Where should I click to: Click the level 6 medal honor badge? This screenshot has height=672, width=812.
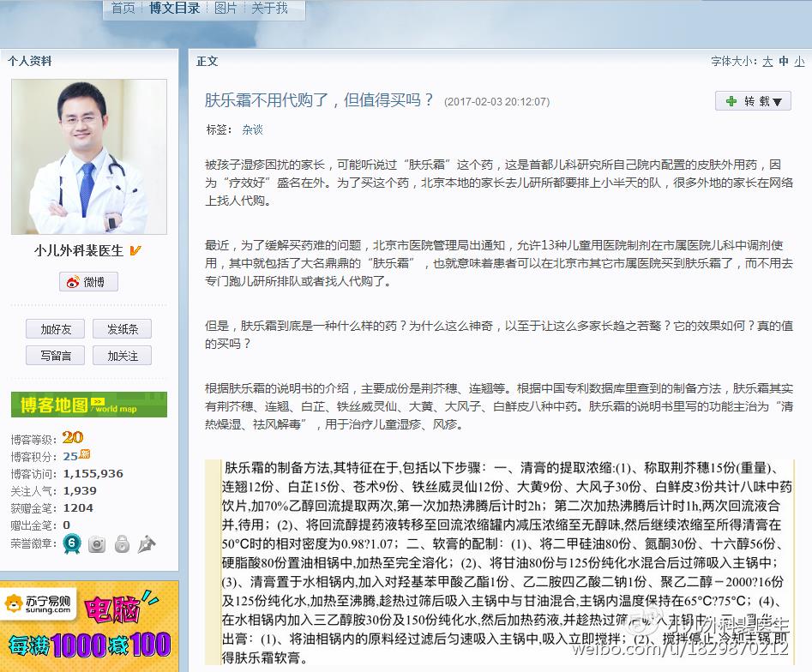pos(72,543)
